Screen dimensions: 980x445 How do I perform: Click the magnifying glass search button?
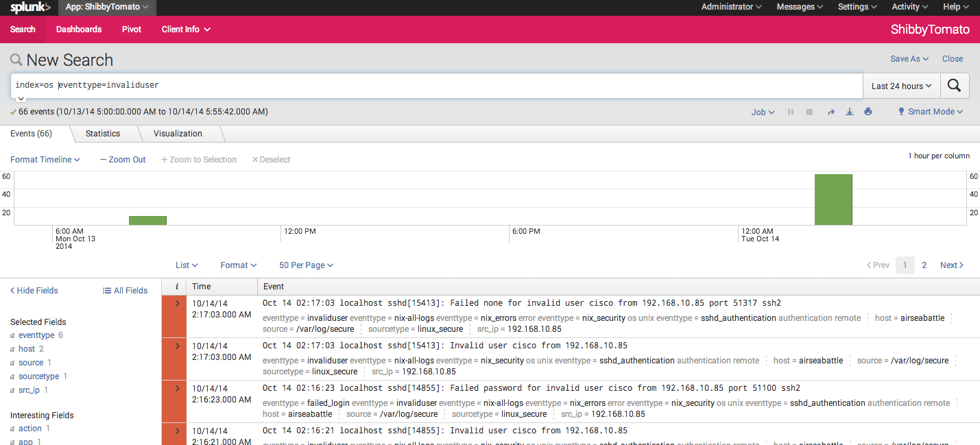coord(954,86)
